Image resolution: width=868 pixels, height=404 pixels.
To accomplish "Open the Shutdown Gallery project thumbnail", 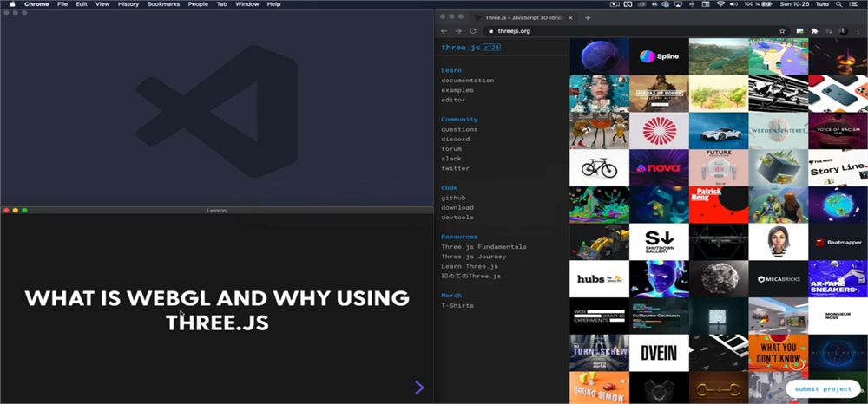I will tap(659, 242).
